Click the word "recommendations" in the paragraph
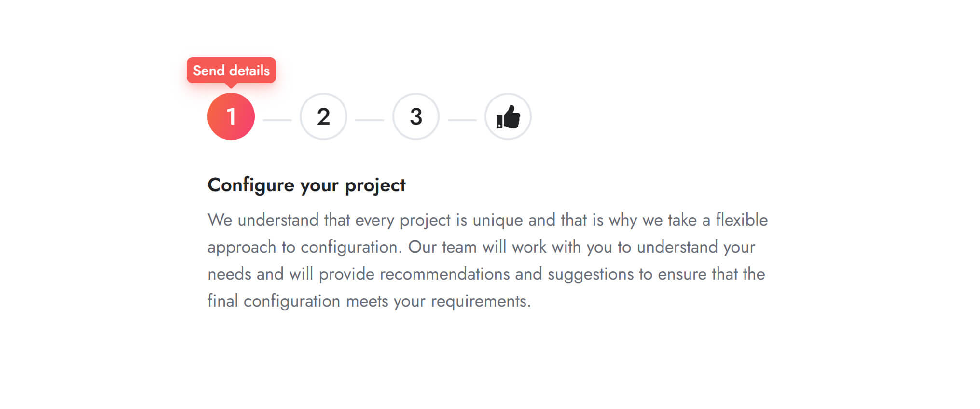 click(x=444, y=274)
